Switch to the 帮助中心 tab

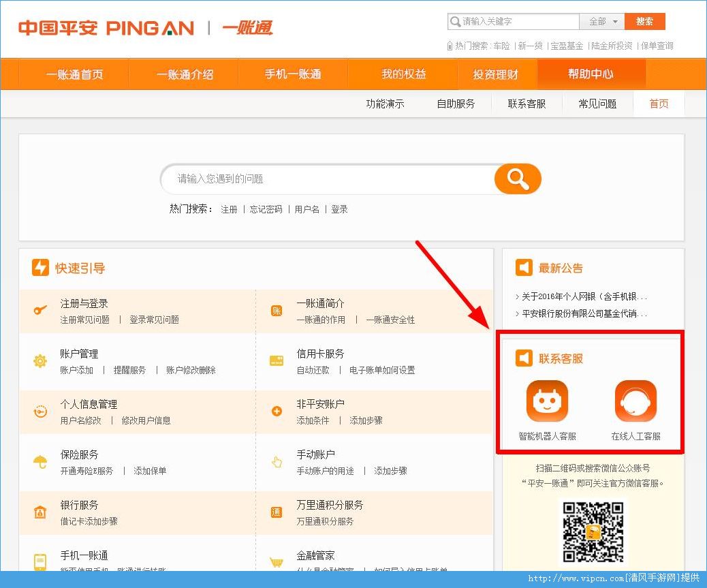point(592,74)
